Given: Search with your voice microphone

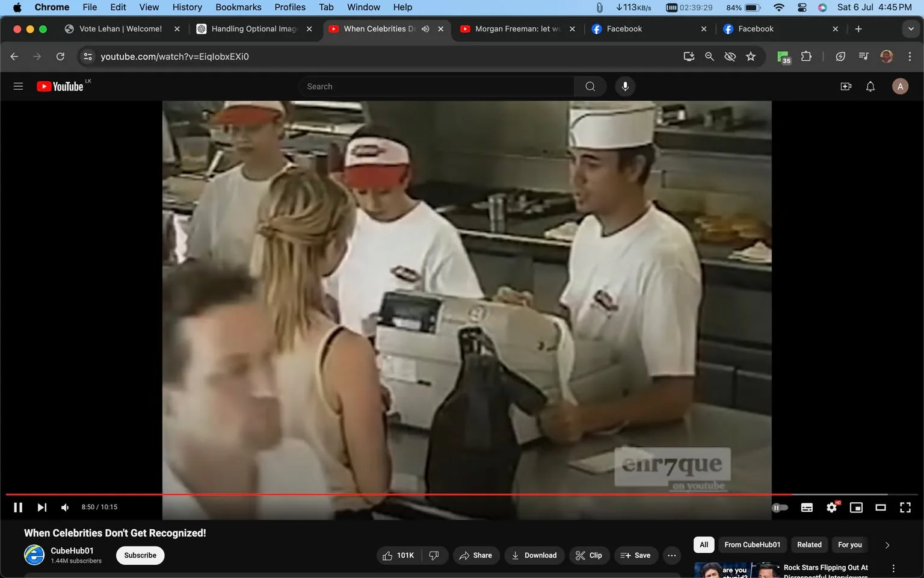Looking at the screenshot, I should [x=625, y=86].
